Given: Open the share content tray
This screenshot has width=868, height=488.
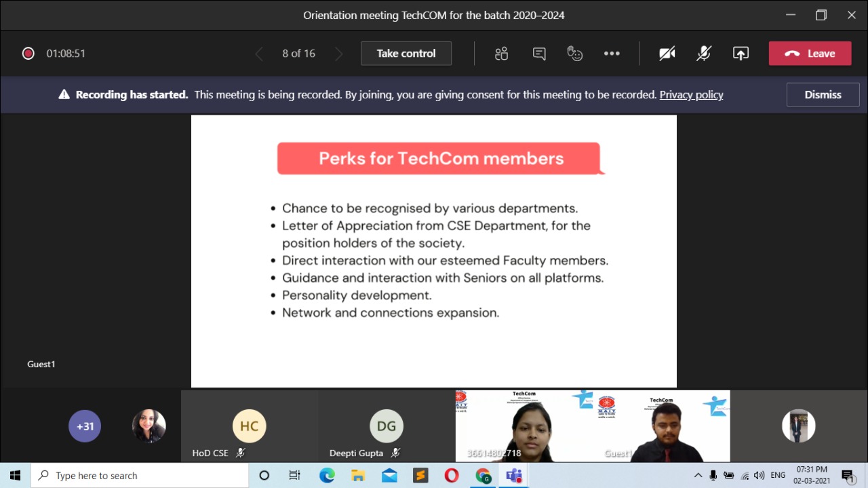Looking at the screenshot, I should coord(741,54).
